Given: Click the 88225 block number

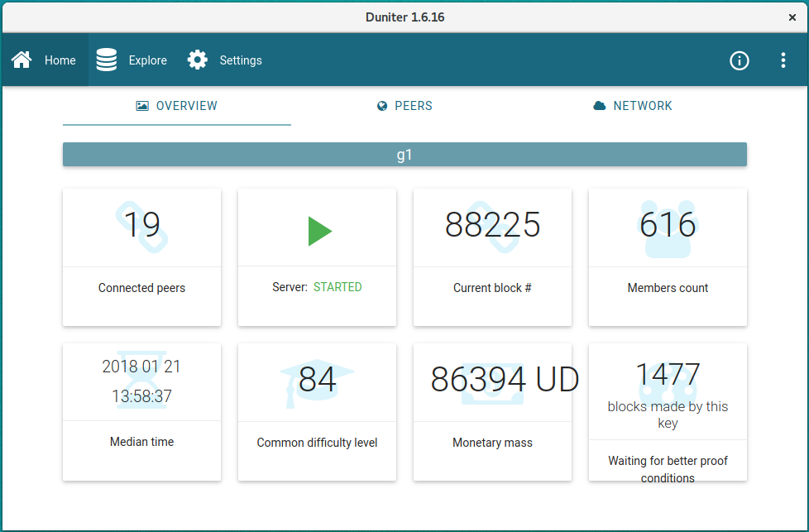Looking at the screenshot, I should point(493,224).
